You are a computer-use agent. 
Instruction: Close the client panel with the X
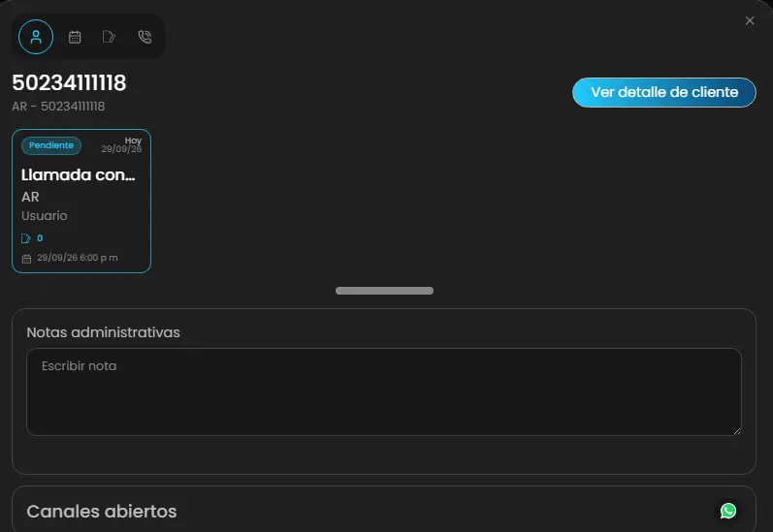(x=750, y=20)
